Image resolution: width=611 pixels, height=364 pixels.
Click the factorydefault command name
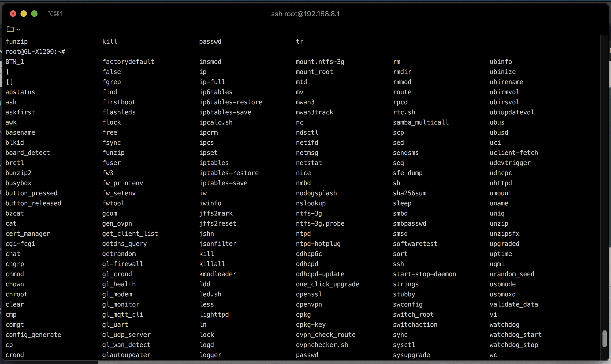click(128, 62)
